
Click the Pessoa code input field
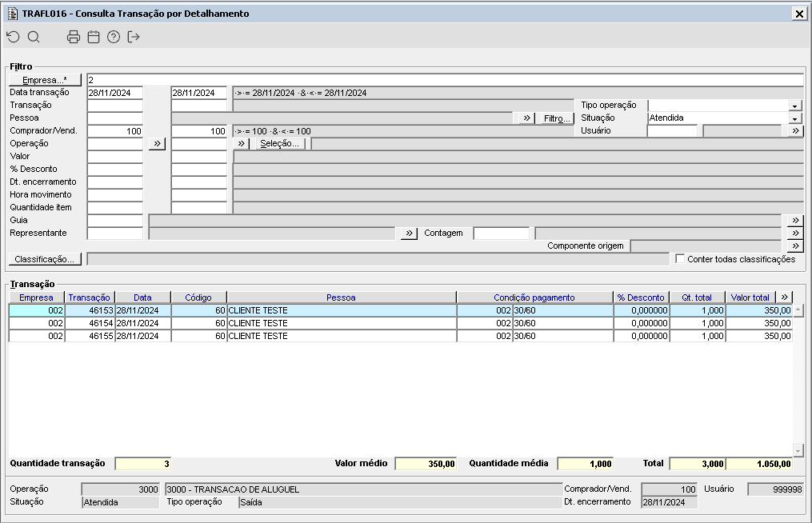(x=115, y=118)
